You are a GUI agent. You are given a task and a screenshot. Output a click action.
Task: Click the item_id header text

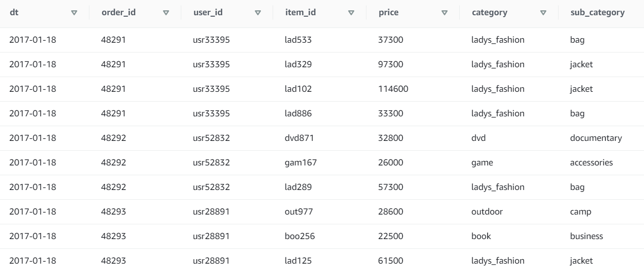click(x=300, y=13)
